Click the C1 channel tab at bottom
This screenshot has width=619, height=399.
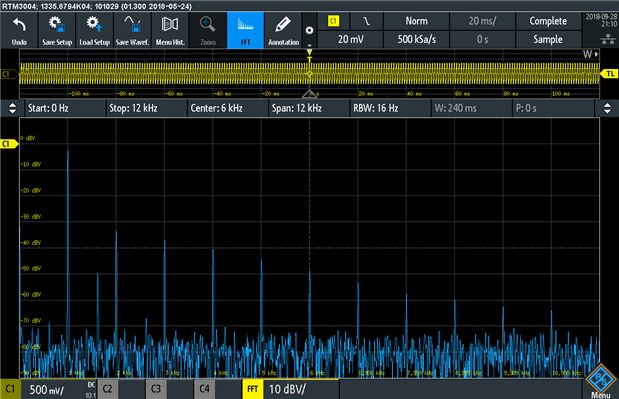pos(10,389)
